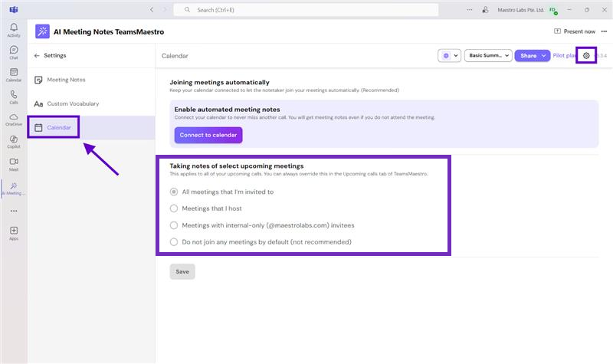
Task: Show more apps via sidebar ellipsis
Action: (x=14, y=211)
